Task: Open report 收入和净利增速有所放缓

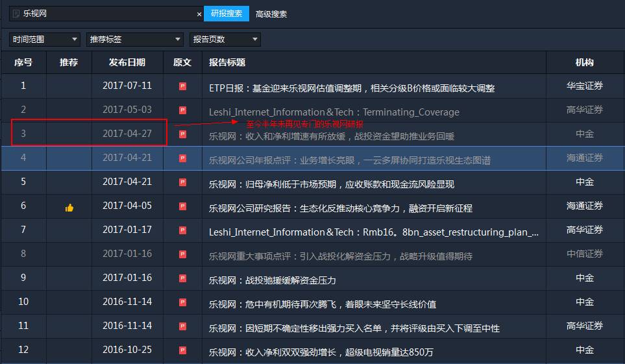Action: tap(332, 136)
